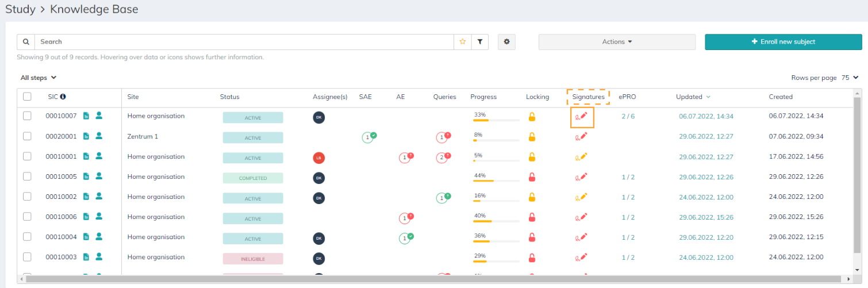Screen dimensions: 868x288
Task: Check the box for subject 00020001
Action: pos(27,136)
